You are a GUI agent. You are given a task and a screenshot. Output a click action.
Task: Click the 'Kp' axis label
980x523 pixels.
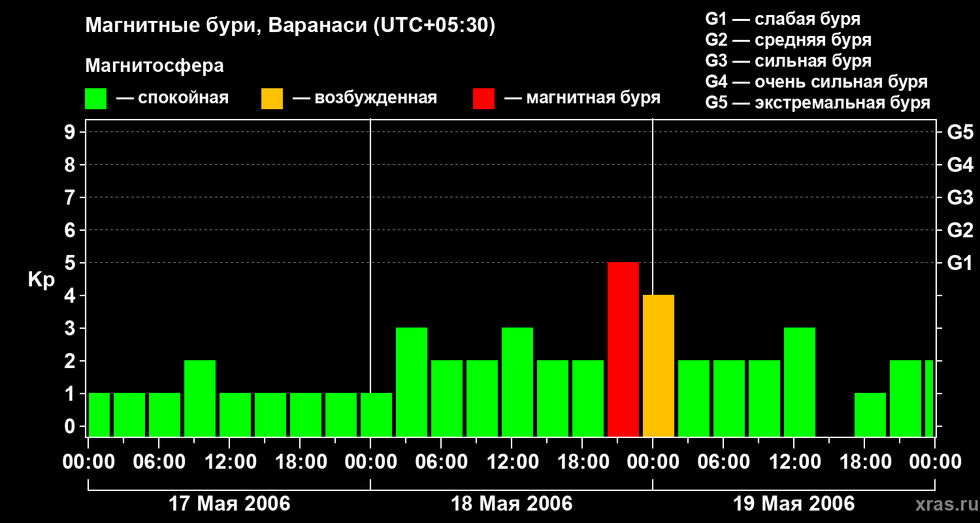click(x=41, y=280)
